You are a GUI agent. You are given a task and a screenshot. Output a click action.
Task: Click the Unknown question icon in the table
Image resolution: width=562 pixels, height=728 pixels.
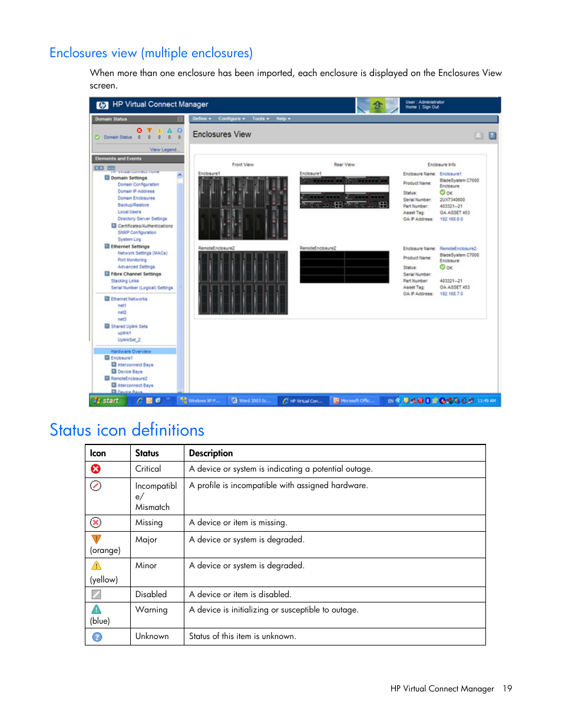[x=97, y=637]
